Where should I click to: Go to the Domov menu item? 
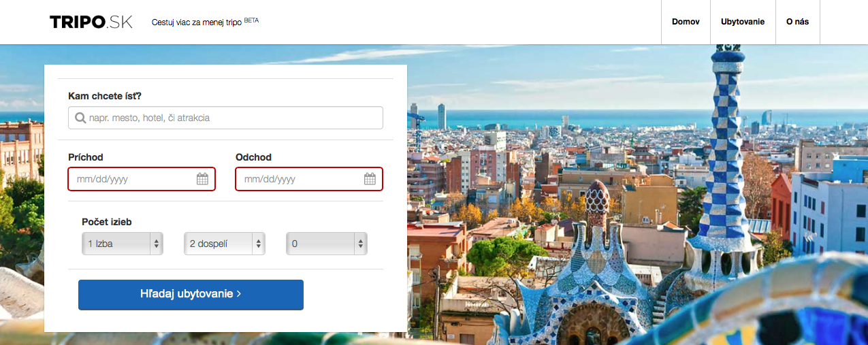pos(686,22)
